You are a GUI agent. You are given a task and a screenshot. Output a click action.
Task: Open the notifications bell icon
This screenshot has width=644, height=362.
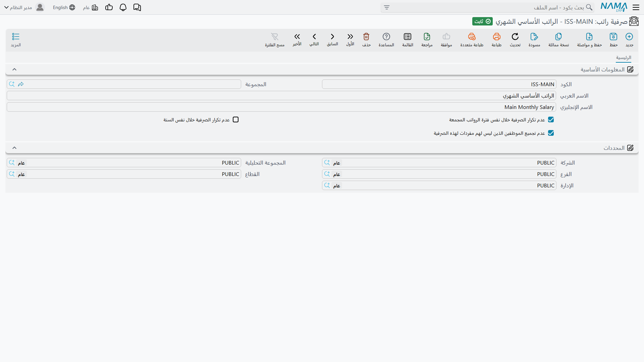123,7
